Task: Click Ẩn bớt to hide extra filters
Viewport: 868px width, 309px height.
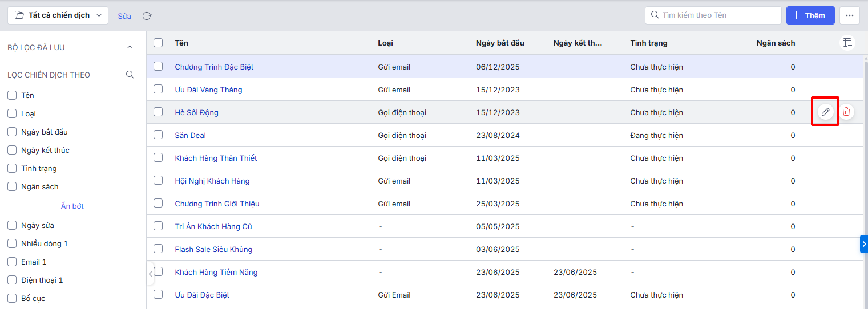Action: coord(72,206)
